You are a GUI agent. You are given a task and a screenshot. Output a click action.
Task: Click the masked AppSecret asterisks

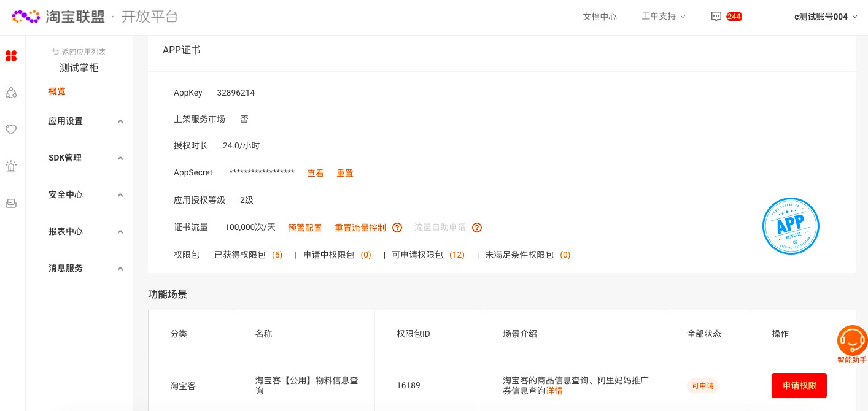click(x=262, y=172)
